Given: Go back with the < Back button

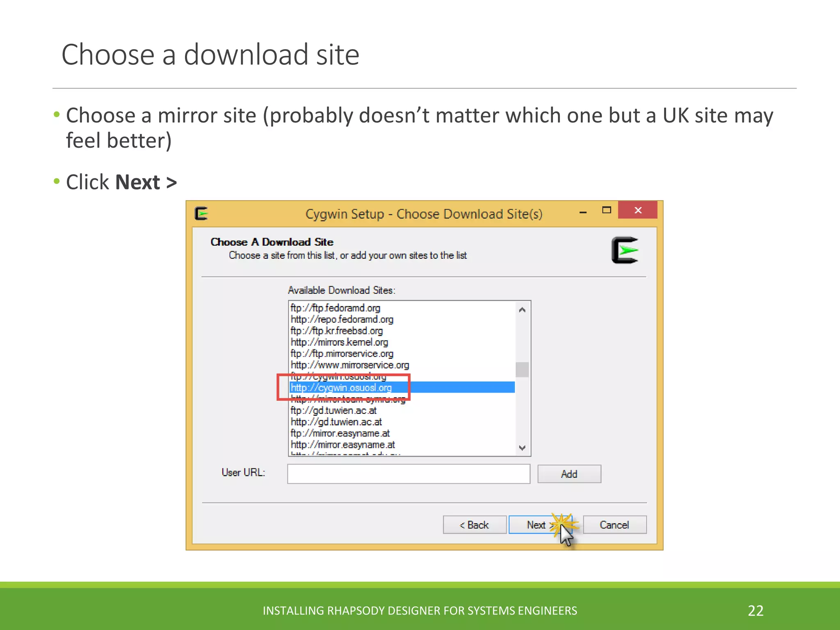Looking at the screenshot, I should tap(475, 525).
